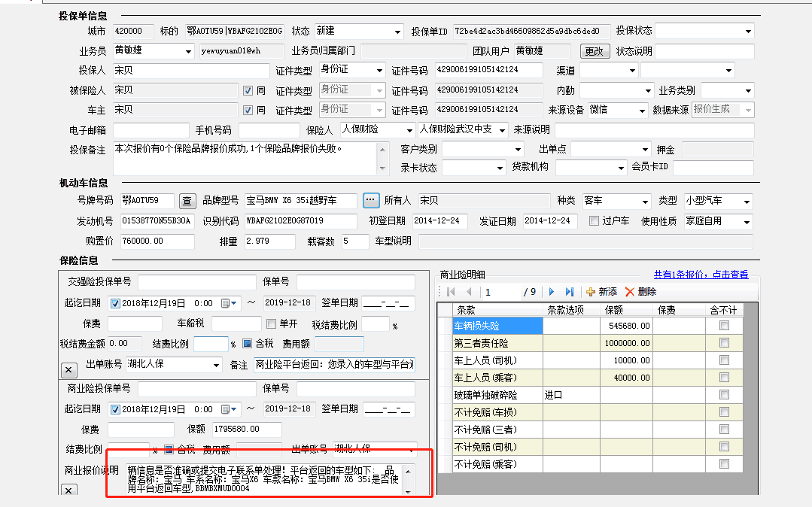The width and height of the screenshot is (812, 507).
Task: Jump to last record in 商业险明细 navigator
Action: (x=570, y=292)
